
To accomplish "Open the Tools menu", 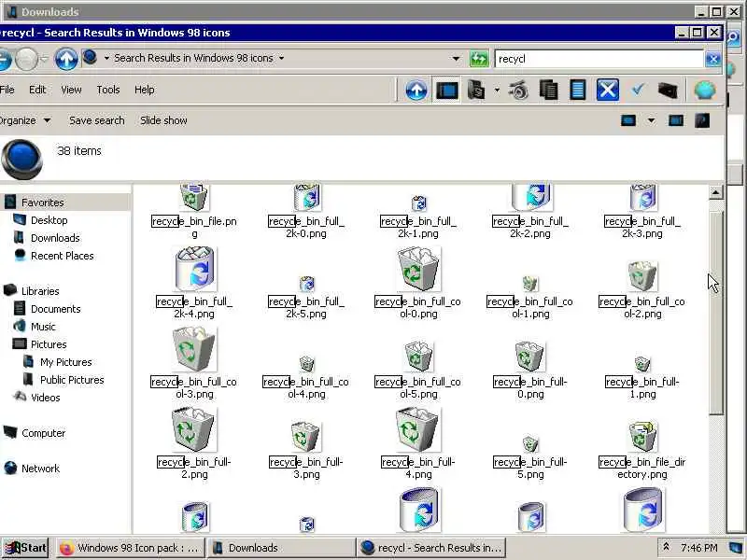I will tap(108, 90).
